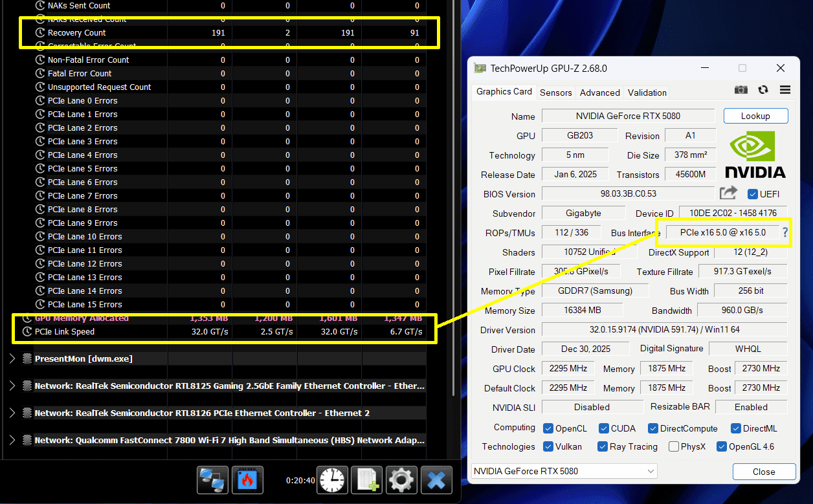
Task: Select the GPU Memory Allocated row label
Action: (x=82, y=318)
